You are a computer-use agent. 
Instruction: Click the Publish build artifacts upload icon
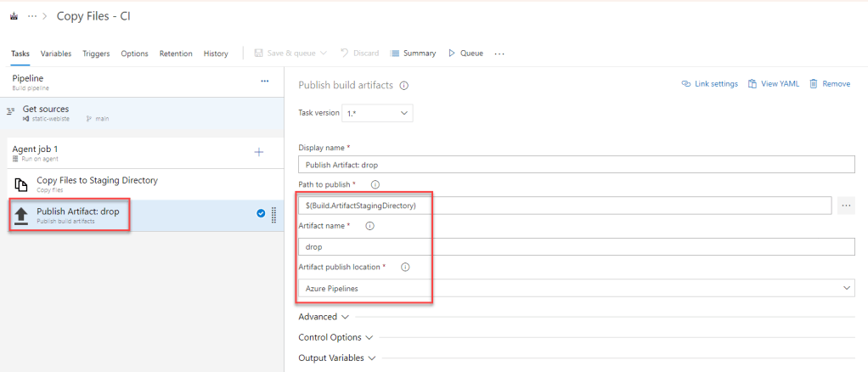(x=20, y=216)
